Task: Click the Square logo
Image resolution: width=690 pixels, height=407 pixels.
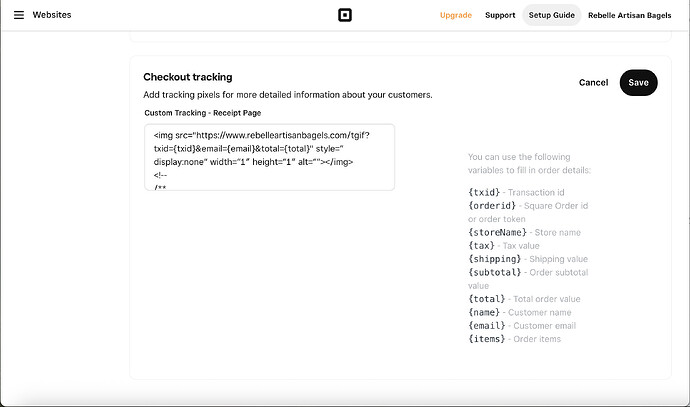Action: click(x=345, y=15)
